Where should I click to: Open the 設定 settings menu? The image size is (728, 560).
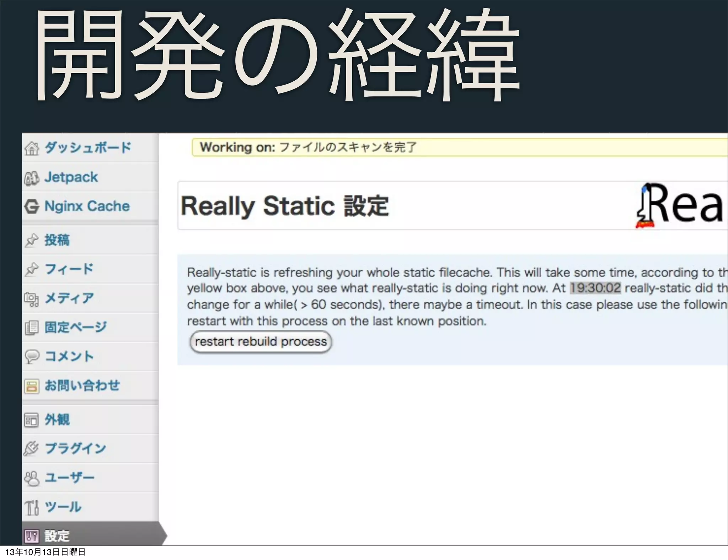tap(57, 535)
